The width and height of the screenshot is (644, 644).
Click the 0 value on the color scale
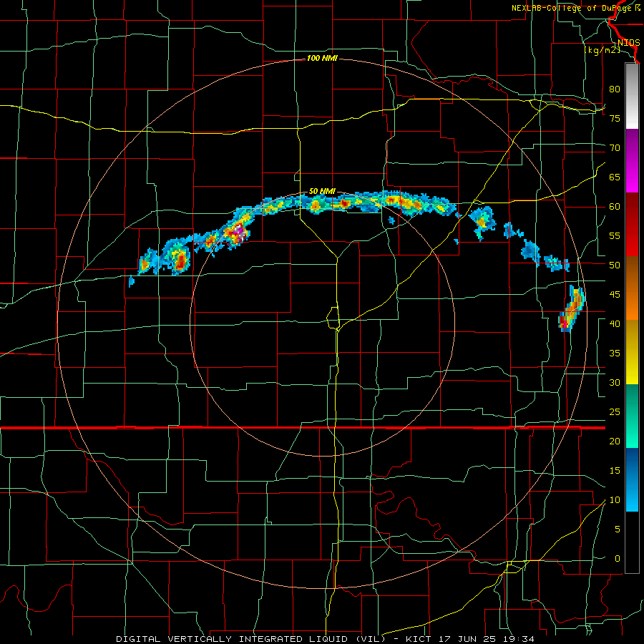pyautogui.click(x=618, y=559)
